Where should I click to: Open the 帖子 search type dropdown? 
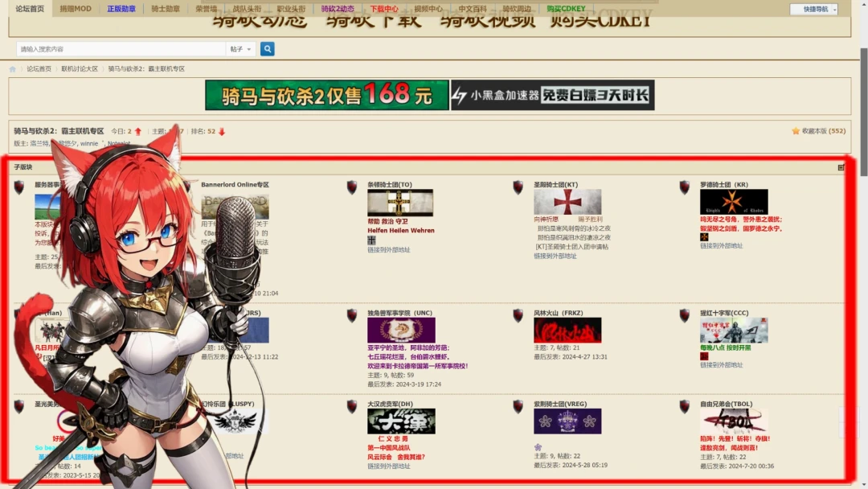point(241,49)
